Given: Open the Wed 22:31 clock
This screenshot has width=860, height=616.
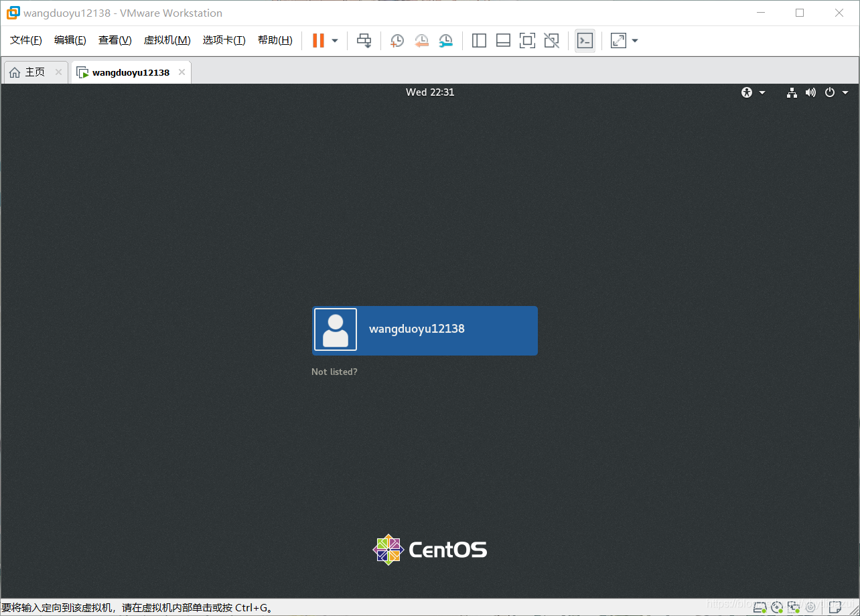Looking at the screenshot, I should 430,92.
